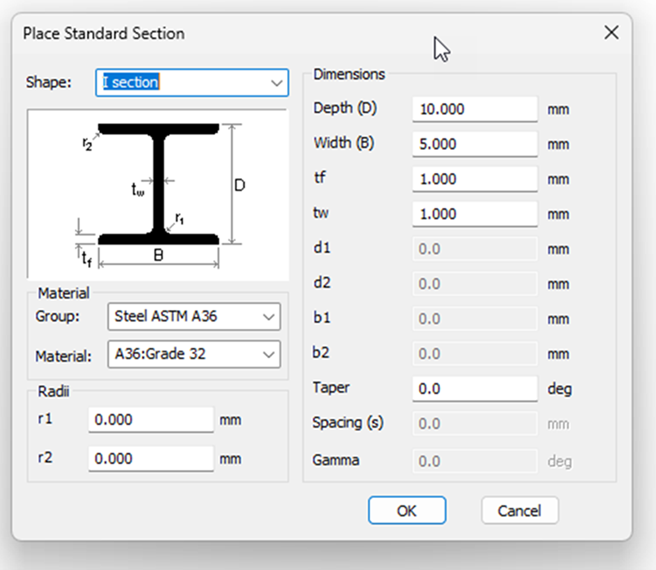Image resolution: width=656 pixels, height=570 pixels.
Task: Click the r1 radius input field
Action: (x=151, y=420)
